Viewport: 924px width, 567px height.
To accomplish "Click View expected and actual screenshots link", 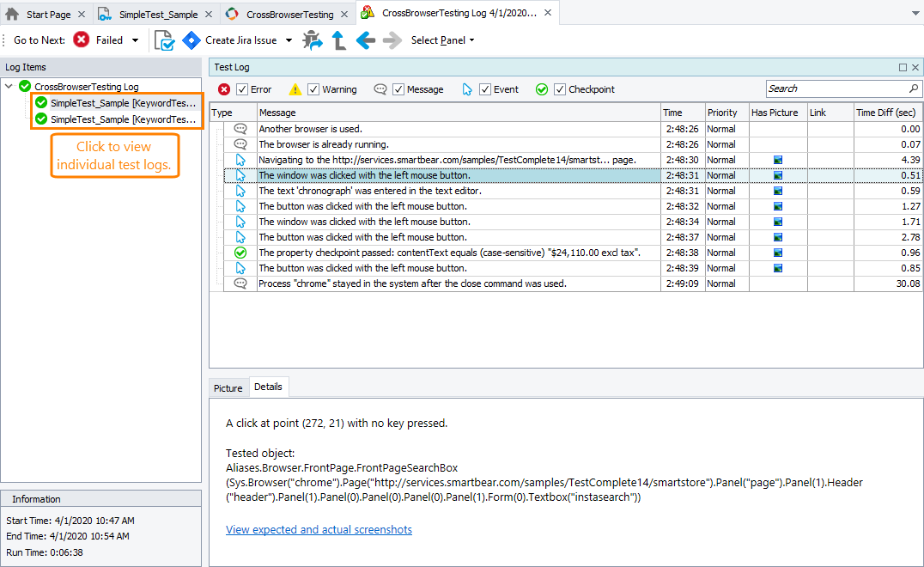I will (319, 530).
